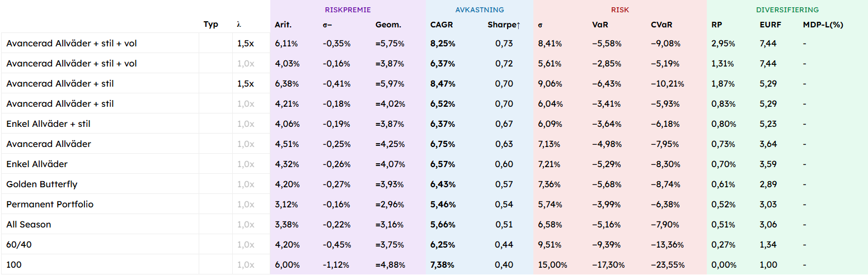Screen dimensions: 868x275
Task: Click the λ leverage column header
Action: point(239,25)
